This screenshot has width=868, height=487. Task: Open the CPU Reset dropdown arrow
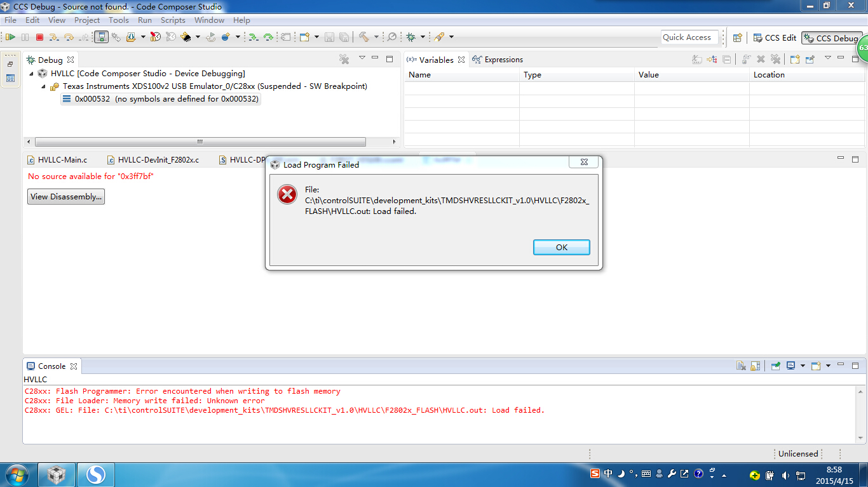[x=198, y=37]
